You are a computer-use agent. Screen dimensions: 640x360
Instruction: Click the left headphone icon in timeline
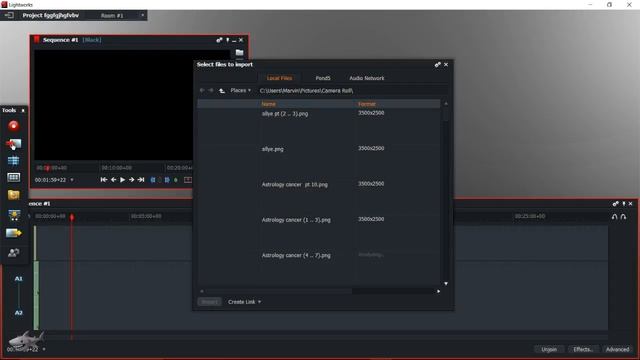coord(615,217)
